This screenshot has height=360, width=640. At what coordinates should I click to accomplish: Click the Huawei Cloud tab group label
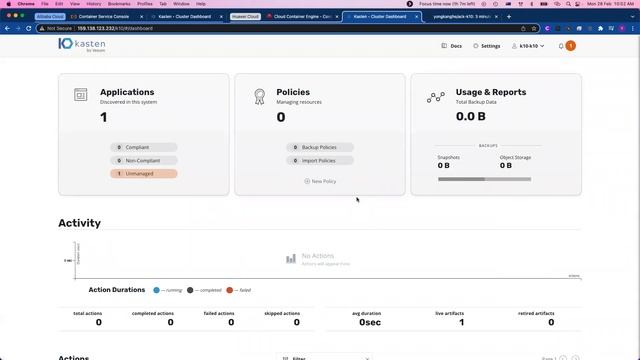245,17
